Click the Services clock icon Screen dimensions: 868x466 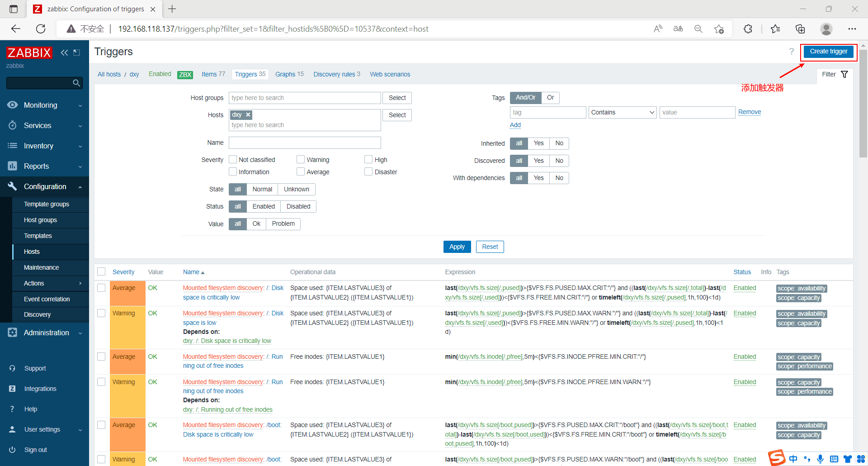[x=13, y=125]
